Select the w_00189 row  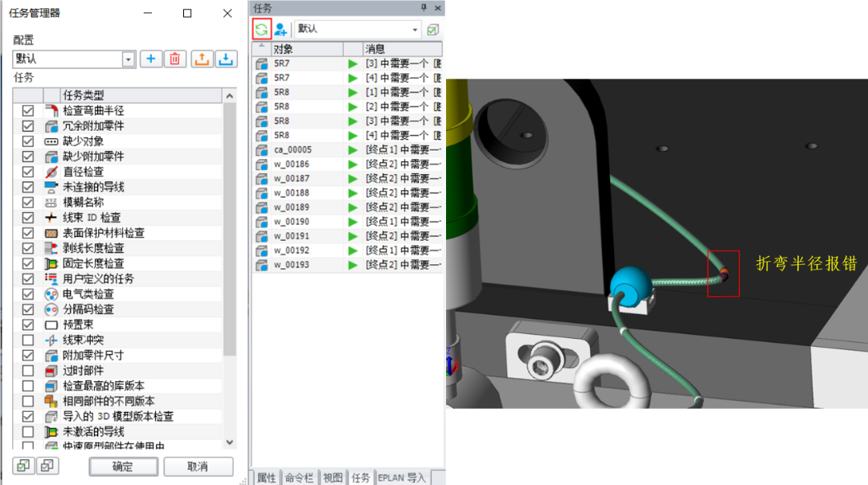pos(348,207)
